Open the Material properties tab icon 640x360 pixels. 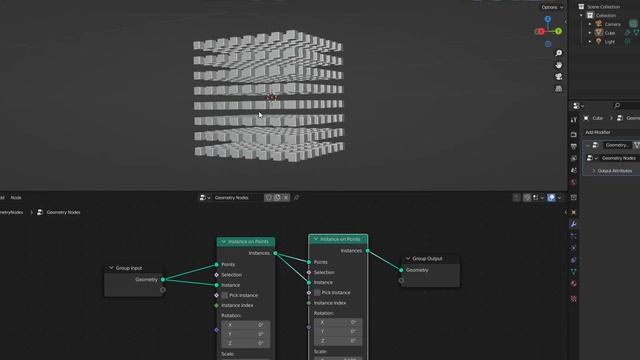tap(573, 284)
